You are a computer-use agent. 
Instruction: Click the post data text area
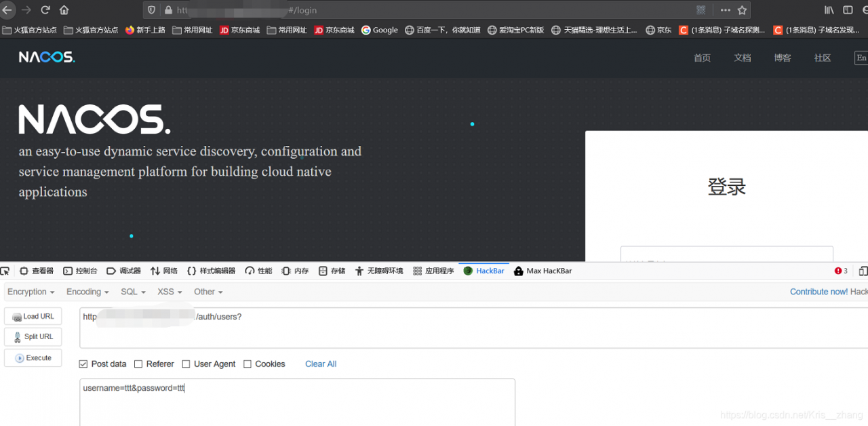point(297,402)
